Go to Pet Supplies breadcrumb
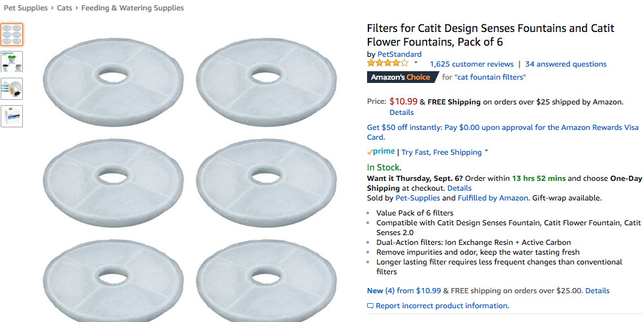This screenshot has width=644, height=322. [26, 8]
